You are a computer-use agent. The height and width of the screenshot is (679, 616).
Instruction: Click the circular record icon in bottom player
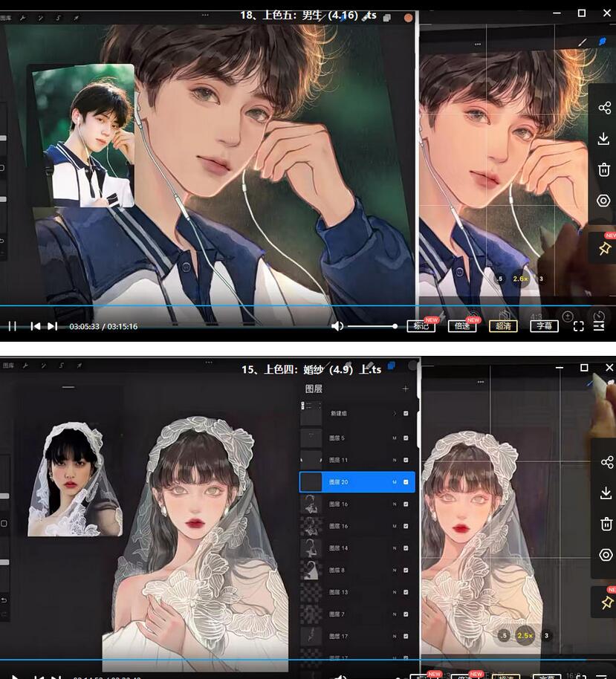[x=606, y=555]
